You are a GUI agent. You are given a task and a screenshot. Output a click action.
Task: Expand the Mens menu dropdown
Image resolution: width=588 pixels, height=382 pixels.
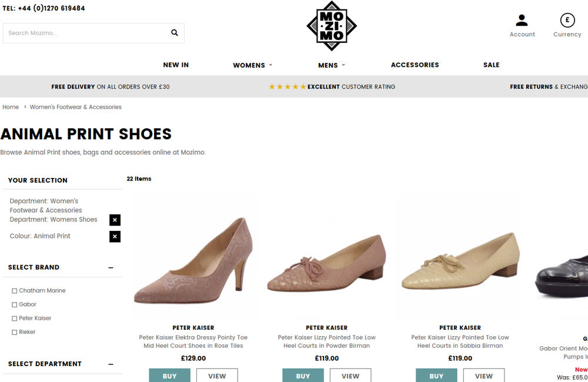point(332,65)
